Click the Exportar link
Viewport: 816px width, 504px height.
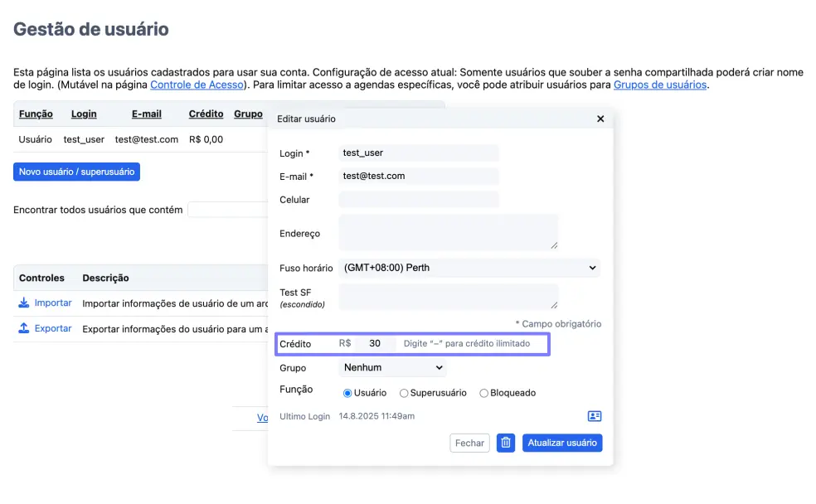pos(53,328)
